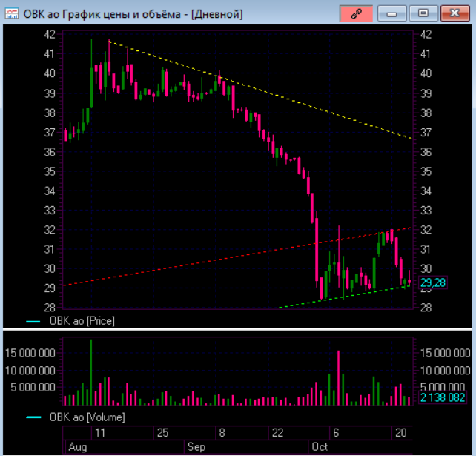The height and width of the screenshot is (456, 476).
Task: Click the tallest pink volume bar in October
Action: click(x=339, y=378)
